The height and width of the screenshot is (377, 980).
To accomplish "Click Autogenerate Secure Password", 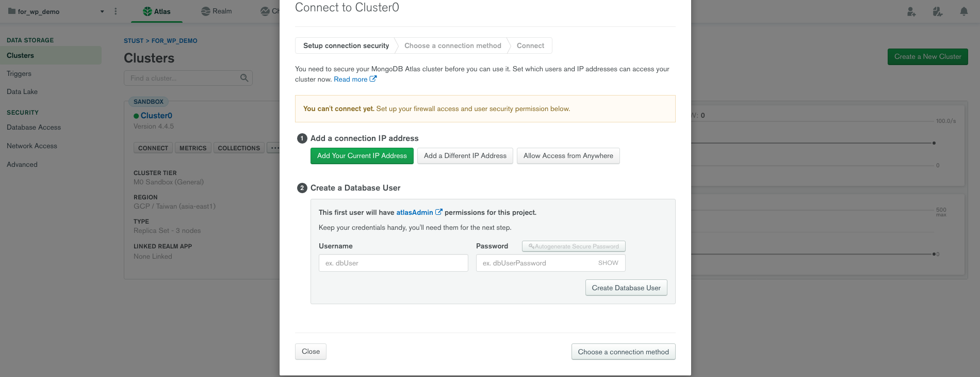I will pos(574,246).
